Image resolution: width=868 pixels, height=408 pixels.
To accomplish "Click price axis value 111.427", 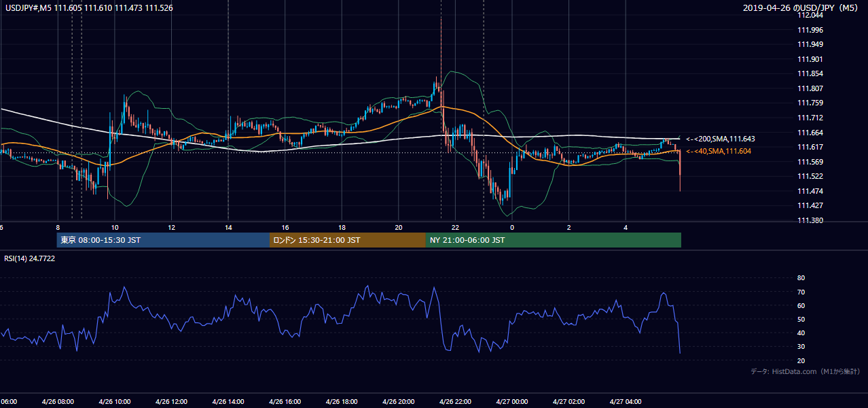I will [810, 205].
